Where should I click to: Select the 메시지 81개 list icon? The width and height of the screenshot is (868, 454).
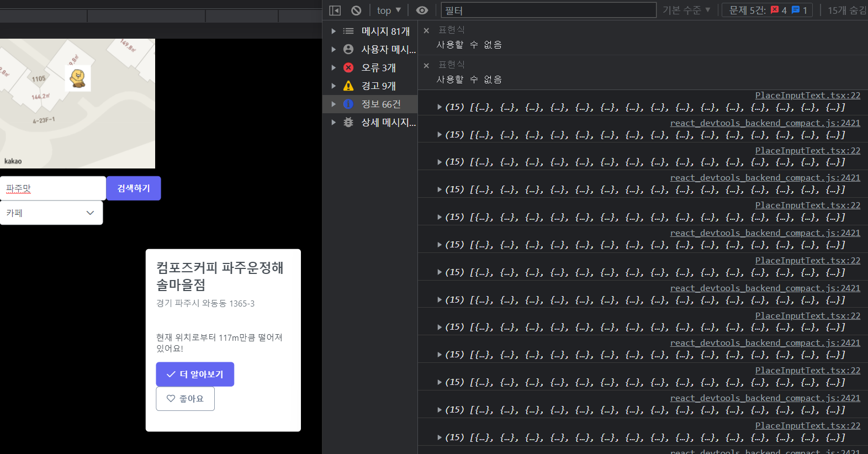pos(348,31)
